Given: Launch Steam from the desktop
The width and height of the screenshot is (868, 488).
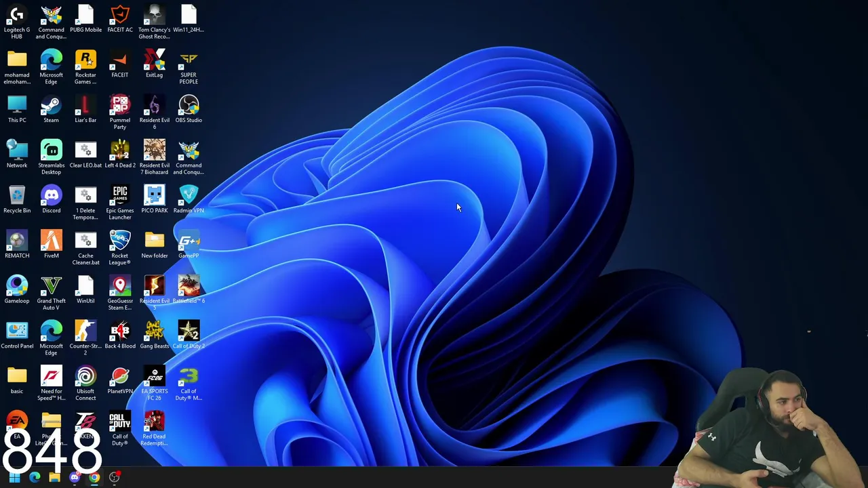Looking at the screenshot, I should coord(51,109).
